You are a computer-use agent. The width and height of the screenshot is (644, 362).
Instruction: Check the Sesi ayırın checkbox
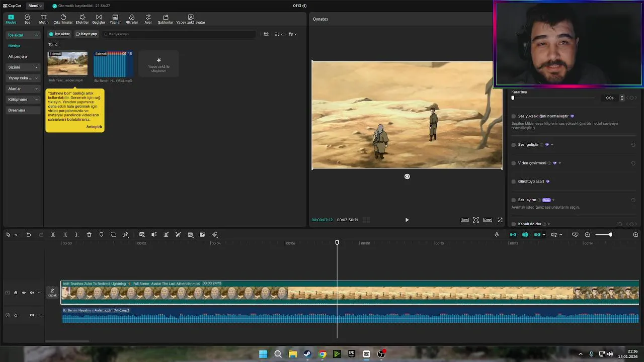click(x=514, y=200)
